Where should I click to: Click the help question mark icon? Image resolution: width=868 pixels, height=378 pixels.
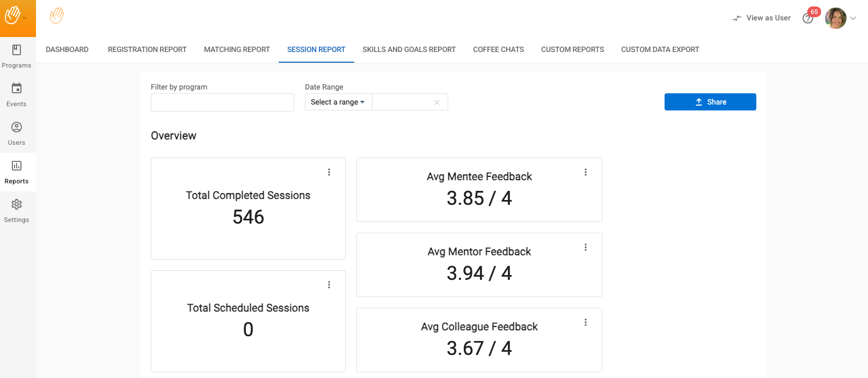coord(807,19)
